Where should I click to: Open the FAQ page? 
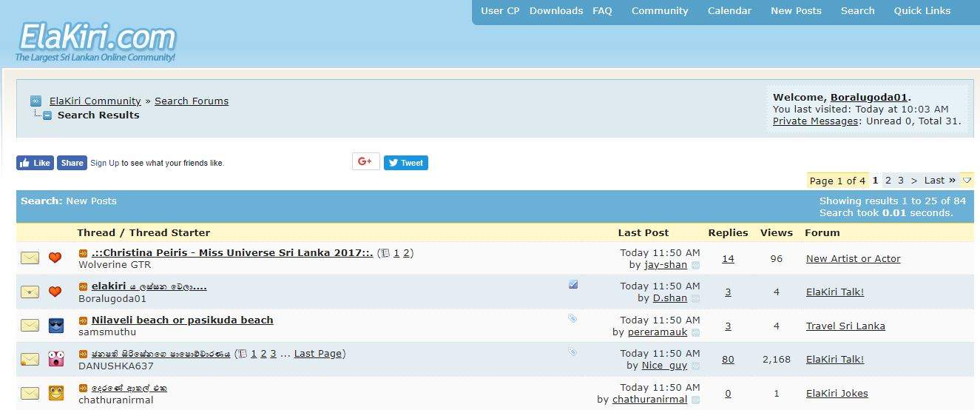click(602, 11)
